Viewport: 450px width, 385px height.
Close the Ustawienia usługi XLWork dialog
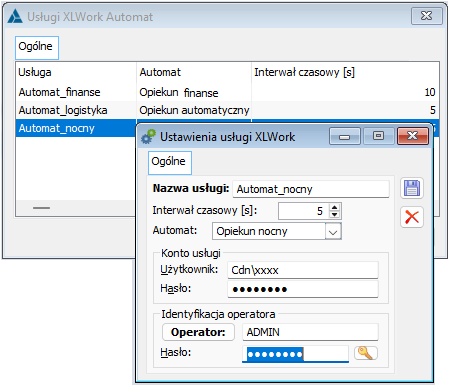point(413,136)
